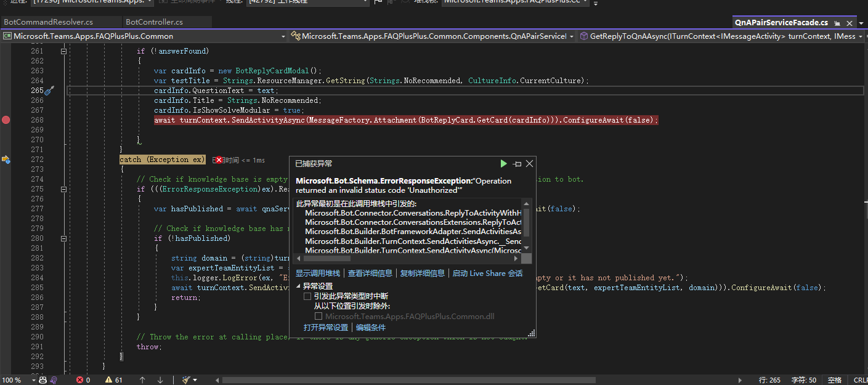
Task: Click the red error icon next to catch
Action: point(218,160)
